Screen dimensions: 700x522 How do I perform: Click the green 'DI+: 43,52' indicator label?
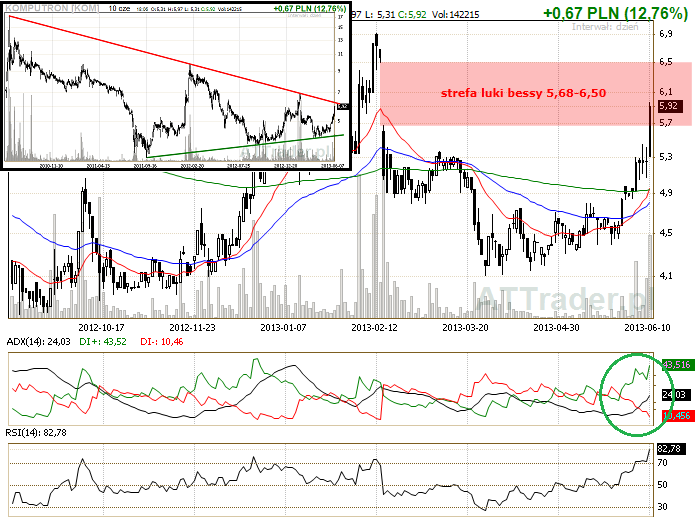point(103,342)
